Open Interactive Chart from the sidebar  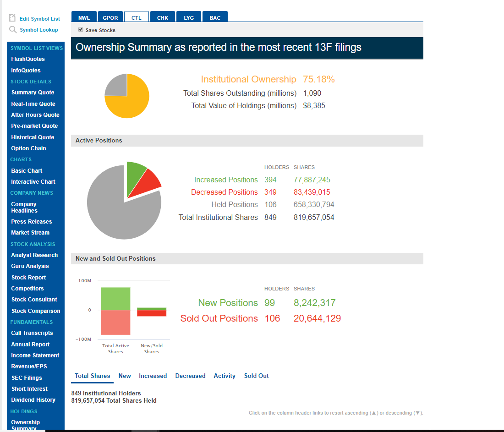pos(33,182)
